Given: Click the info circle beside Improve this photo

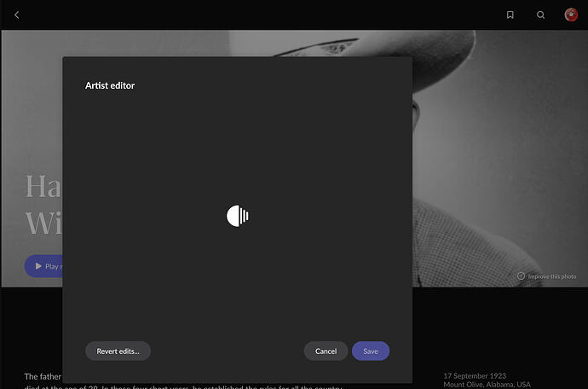Looking at the screenshot, I should (x=521, y=276).
